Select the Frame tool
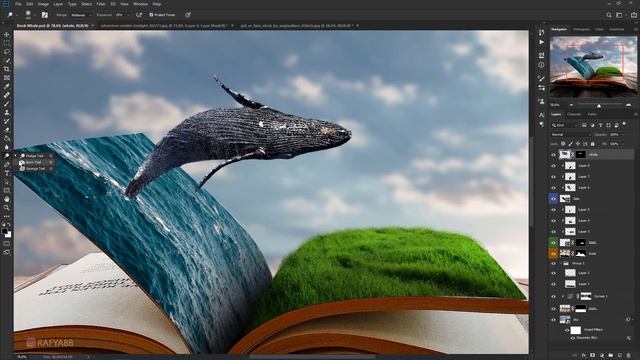The height and width of the screenshot is (360, 640). click(7, 78)
